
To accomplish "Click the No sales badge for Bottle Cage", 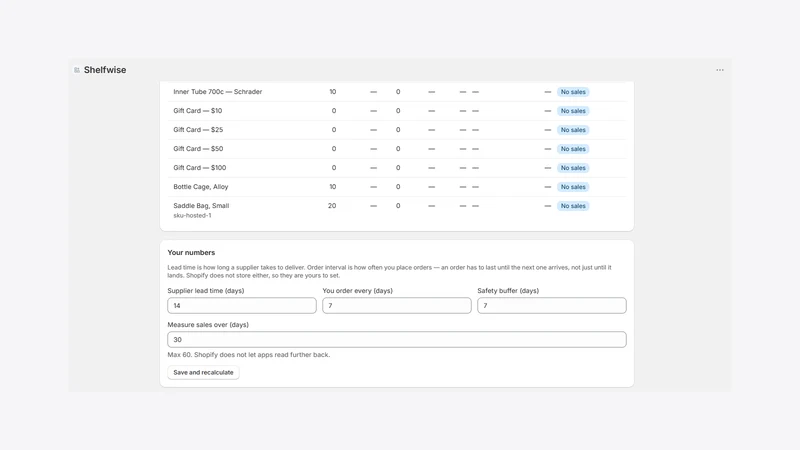I will click(x=573, y=187).
